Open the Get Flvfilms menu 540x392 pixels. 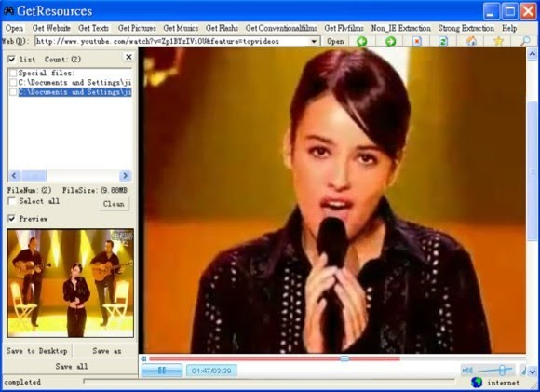344,28
